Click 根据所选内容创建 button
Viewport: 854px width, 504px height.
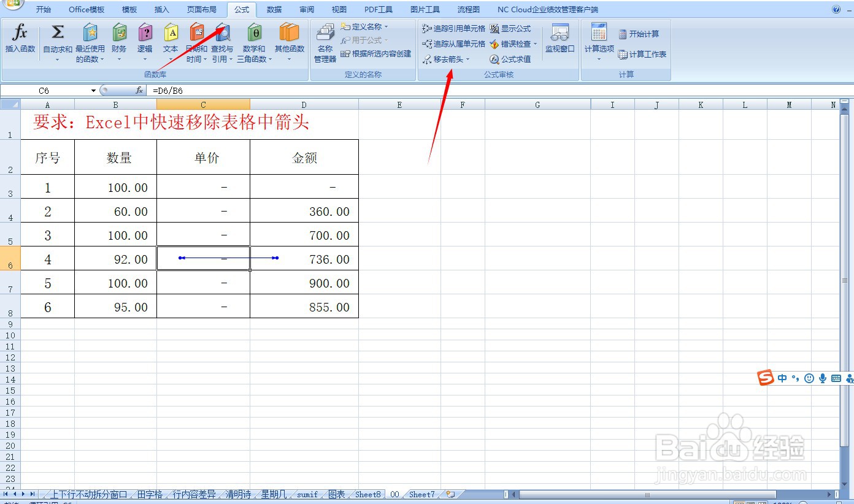tap(376, 54)
